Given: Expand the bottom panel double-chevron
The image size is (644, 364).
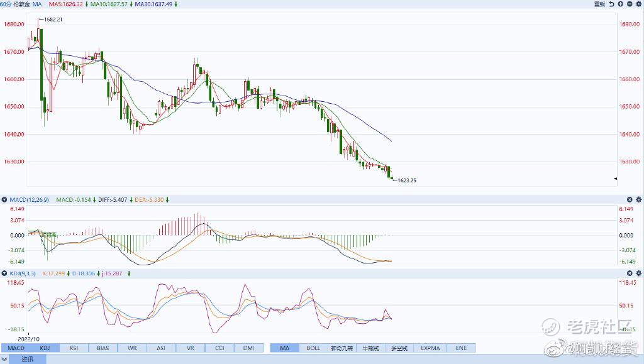Looking at the screenshot, I should click(x=4, y=359).
